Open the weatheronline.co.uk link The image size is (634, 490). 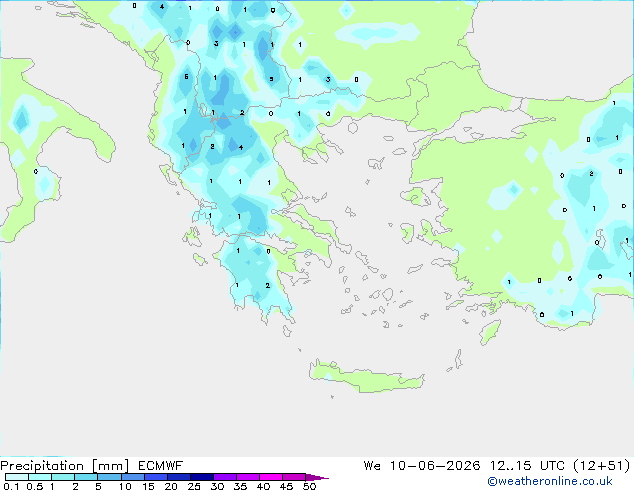pyautogui.click(x=550, y=481)
